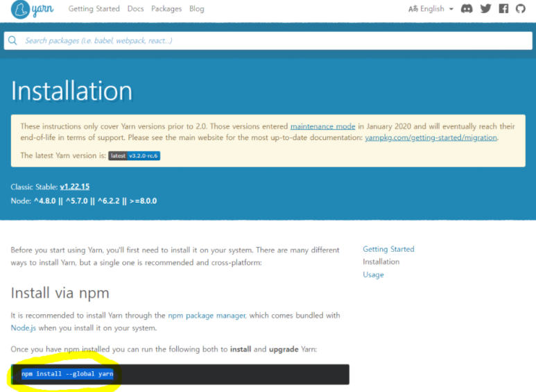The image size is (536, 392).
Task: Expand the English language dropdown
Action: pos(437,9)
